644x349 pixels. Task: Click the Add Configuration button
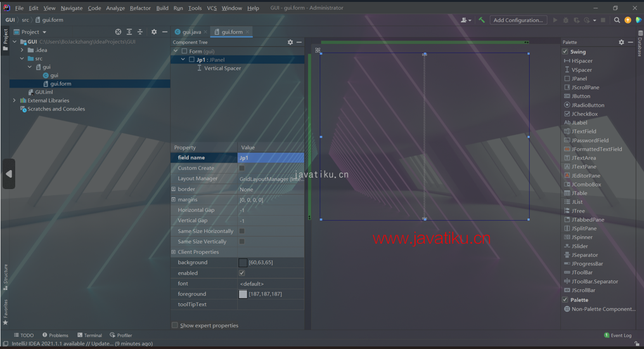[x=518, y=20]
